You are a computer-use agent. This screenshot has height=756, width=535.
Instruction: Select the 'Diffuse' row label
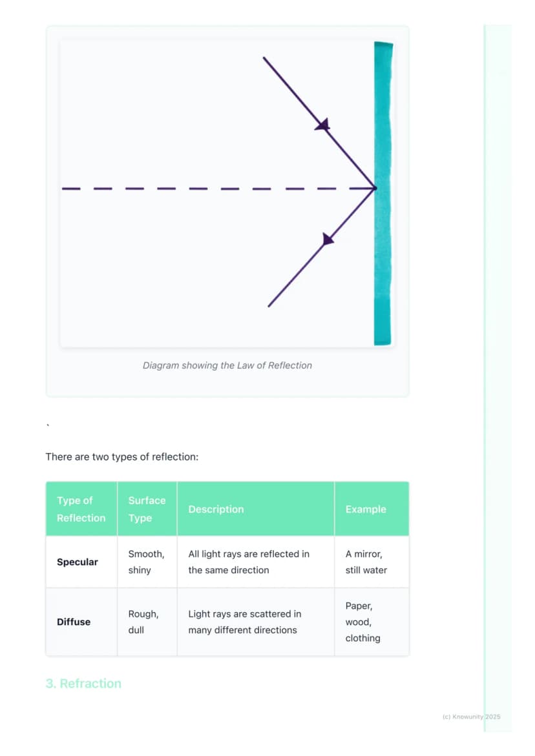[74, 622]
